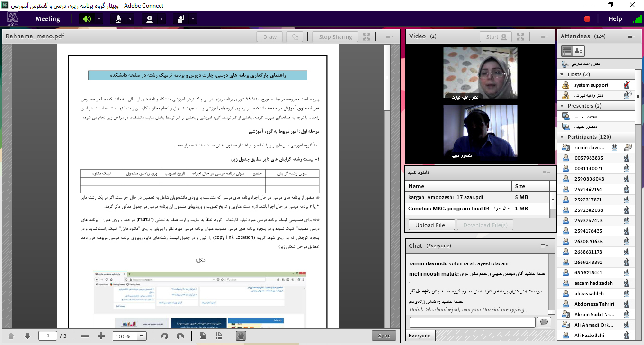Click the raise hand status icon
This screenshot has height=345, width=644.
[181, 19]
